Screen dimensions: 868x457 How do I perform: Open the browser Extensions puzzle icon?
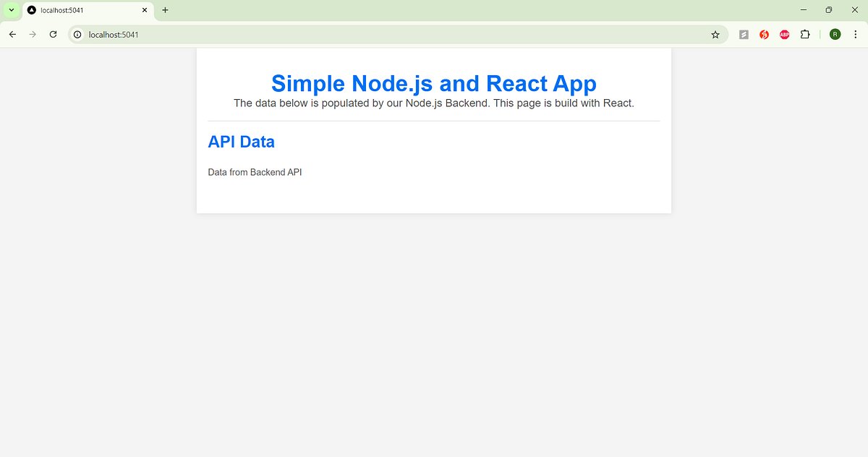point(805,34)
